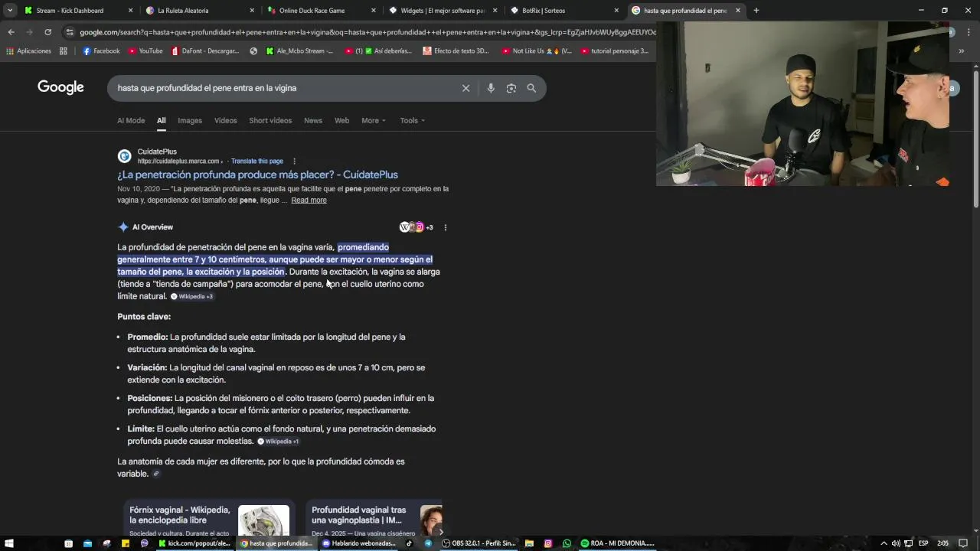Click 'Translate this page' link

pos(257,161)
